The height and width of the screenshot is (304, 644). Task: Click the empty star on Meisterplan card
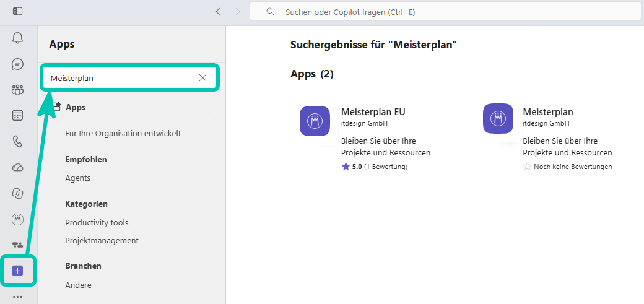[528, 167]
